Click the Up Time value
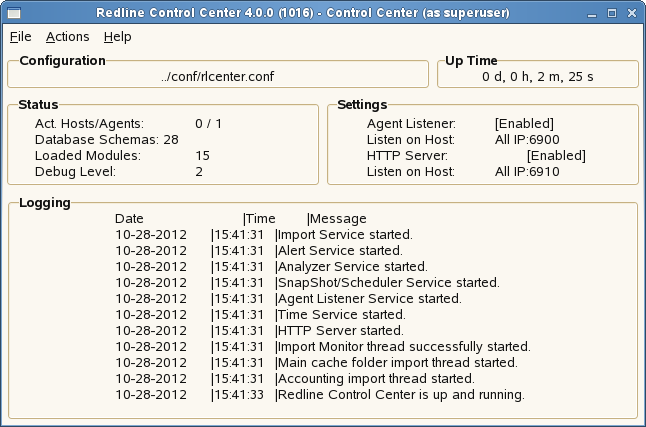This screenshot has width=646, height=427. click(x=536, y=76)
